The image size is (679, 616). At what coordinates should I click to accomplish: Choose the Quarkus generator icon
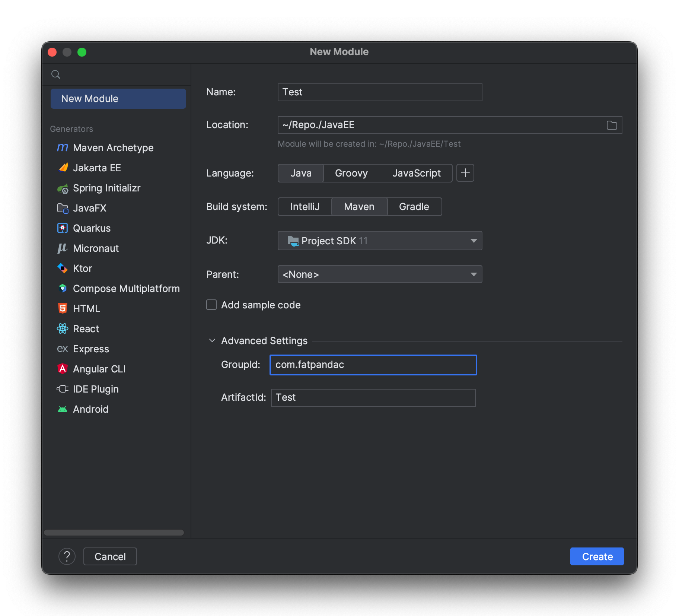point(63,228)
